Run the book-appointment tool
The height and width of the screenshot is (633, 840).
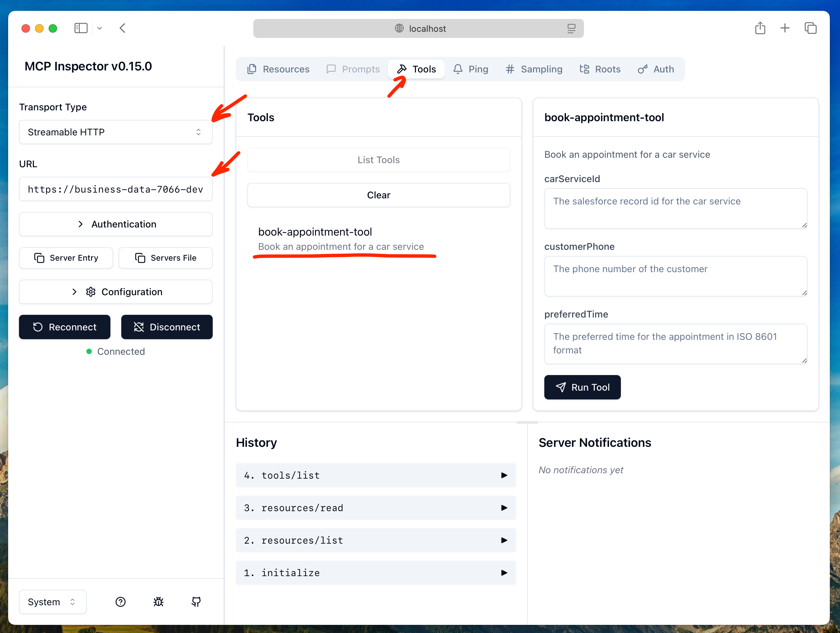582,387
